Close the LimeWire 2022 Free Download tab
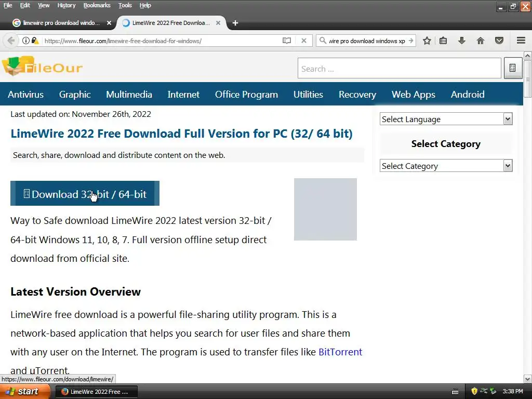The width and height of the screenshot is (532, 399). coord(218,23)
